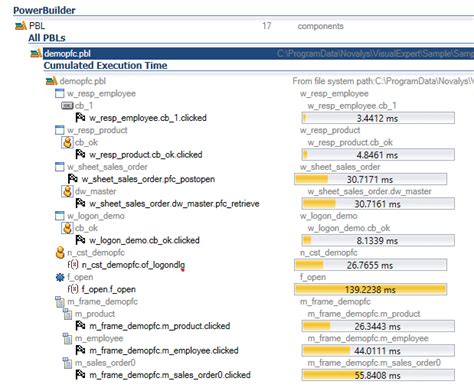Select w_logon_demo.cb_ok.clicked event
474x391 pixels.
pos(144,240)
